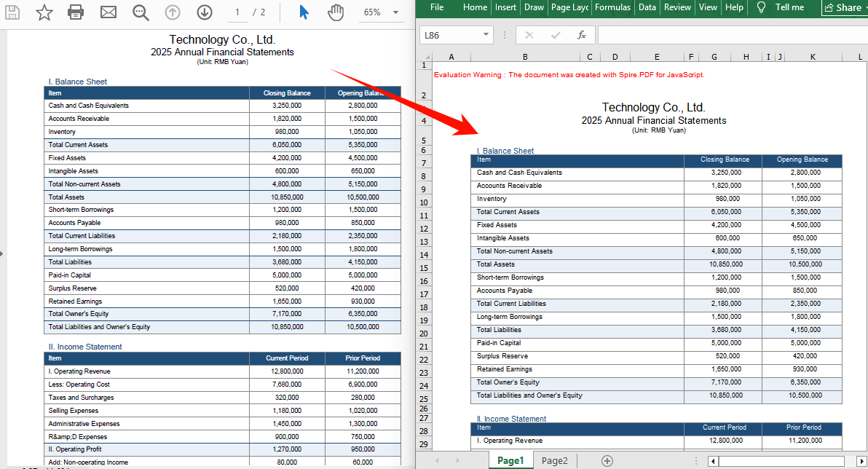Click Excel 'Retained Earnings' row label
Screen dimensions: 868x469
click(x=505, y=369)
